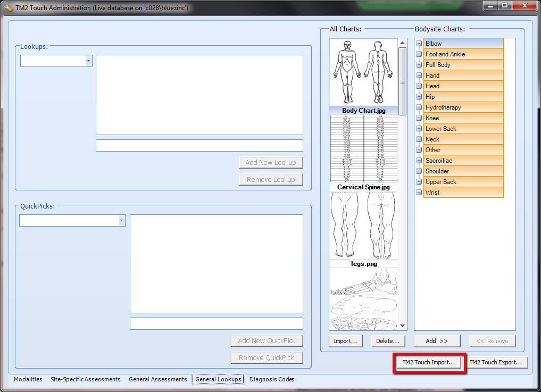Viewport: 541px width, 392px height.
Task: Select the legs.png chart thumbnail
Action: (364, 229)
